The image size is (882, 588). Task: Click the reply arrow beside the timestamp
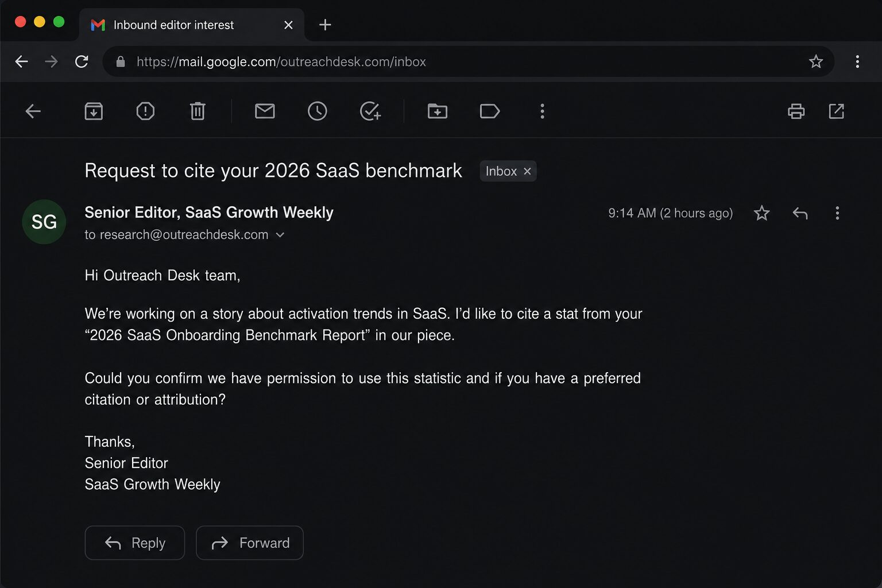[800, 214]
